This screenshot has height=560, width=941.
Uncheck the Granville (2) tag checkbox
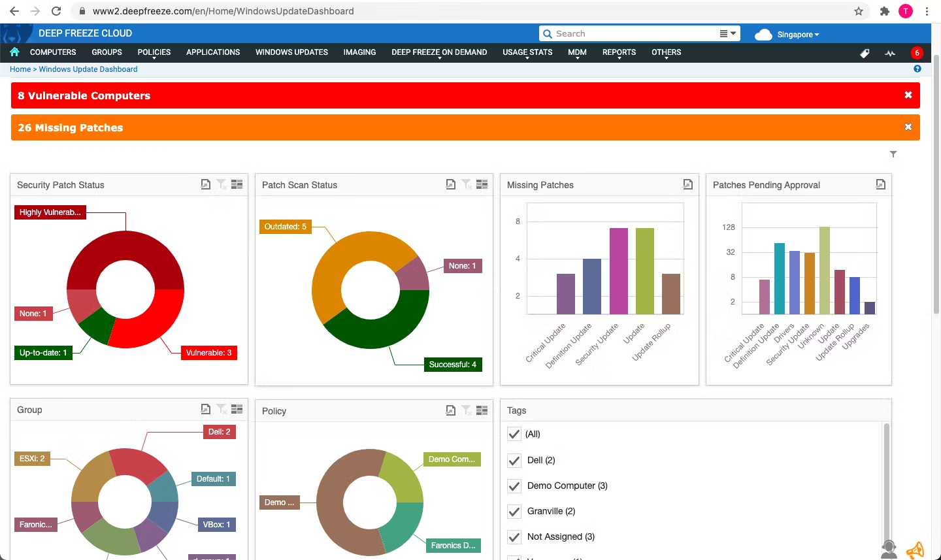(x=514, y=511)
